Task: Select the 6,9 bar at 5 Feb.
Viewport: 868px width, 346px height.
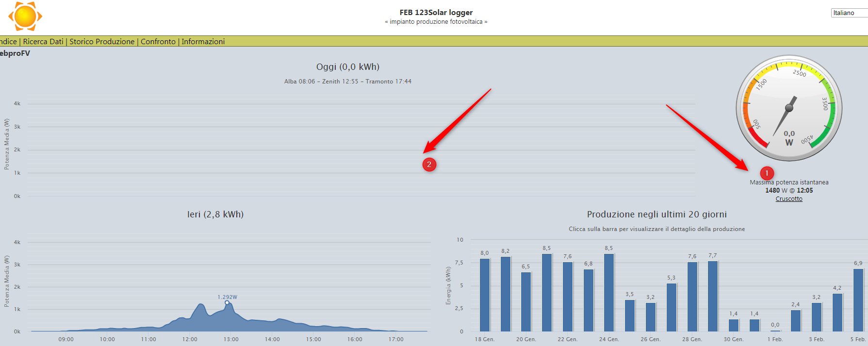Action: pos(858,300)
